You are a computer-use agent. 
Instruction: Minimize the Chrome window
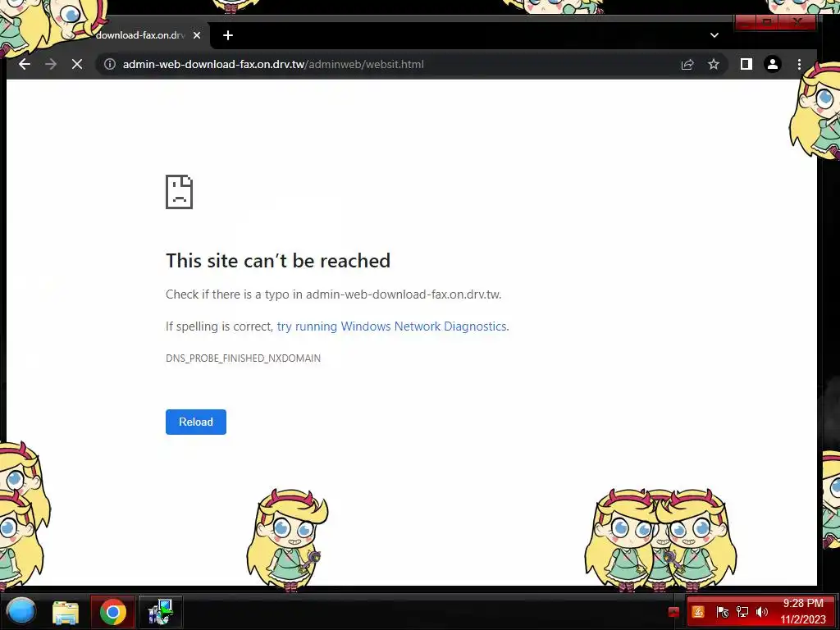pos(745,22)
